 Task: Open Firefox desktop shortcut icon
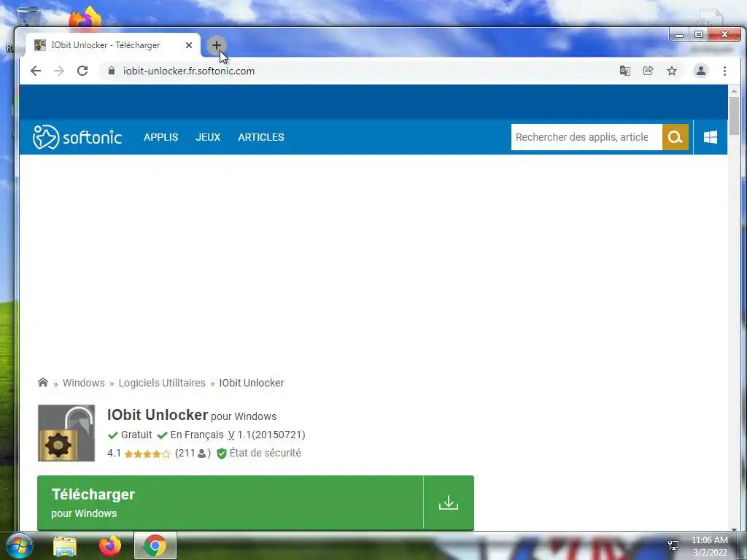click(85, 17)
